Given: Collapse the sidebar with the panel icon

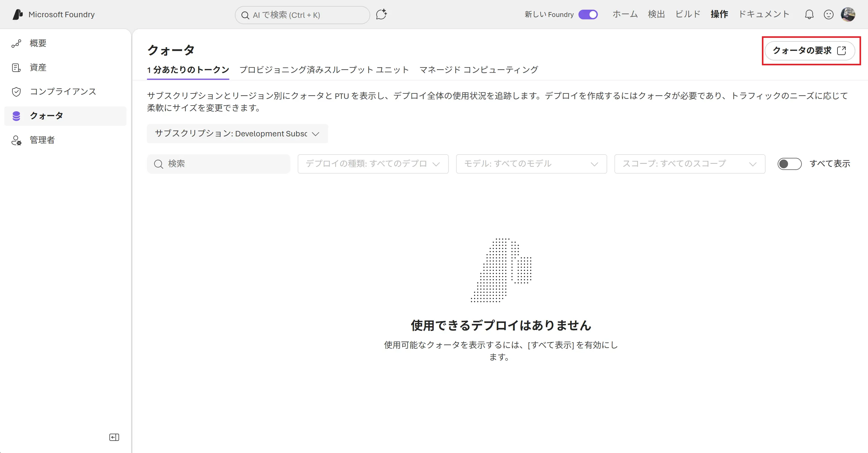Looking at the screenshot, I should (114, 437).
